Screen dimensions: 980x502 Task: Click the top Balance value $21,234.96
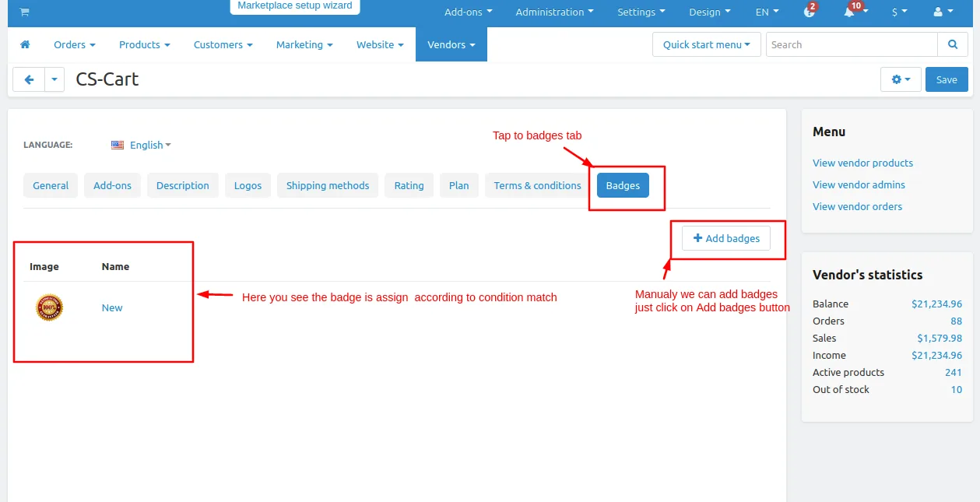(x=936, y=304)
